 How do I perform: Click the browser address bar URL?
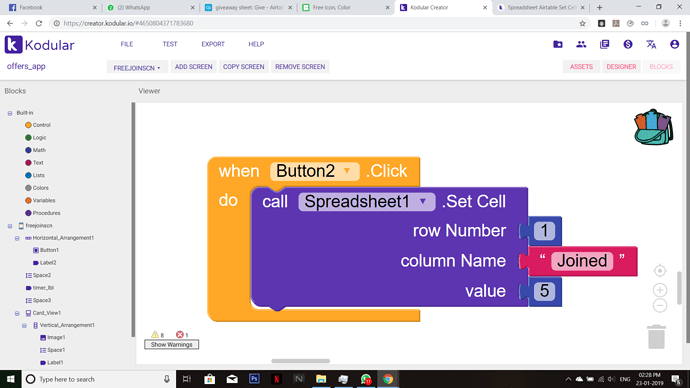coord(128,23)
